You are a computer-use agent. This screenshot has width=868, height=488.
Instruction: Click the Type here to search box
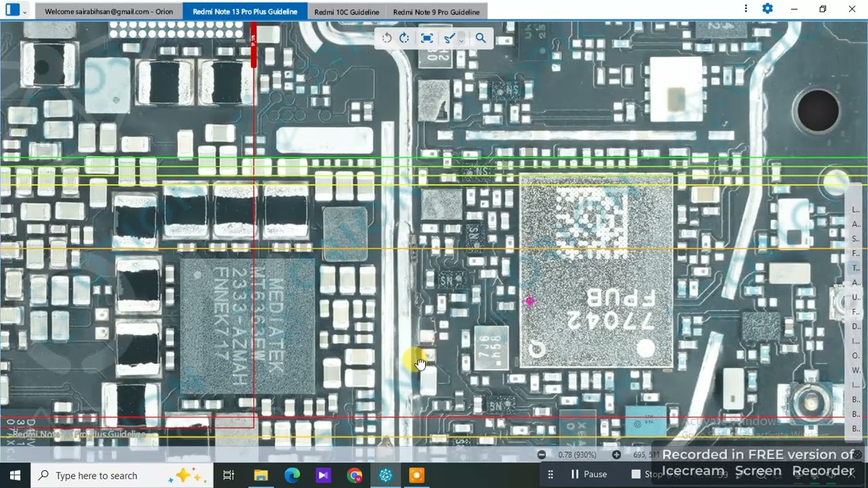122,475
